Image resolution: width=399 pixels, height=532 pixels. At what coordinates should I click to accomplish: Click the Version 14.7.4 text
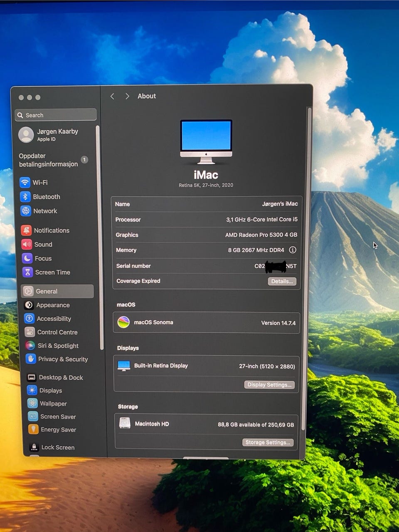point(278,323)
